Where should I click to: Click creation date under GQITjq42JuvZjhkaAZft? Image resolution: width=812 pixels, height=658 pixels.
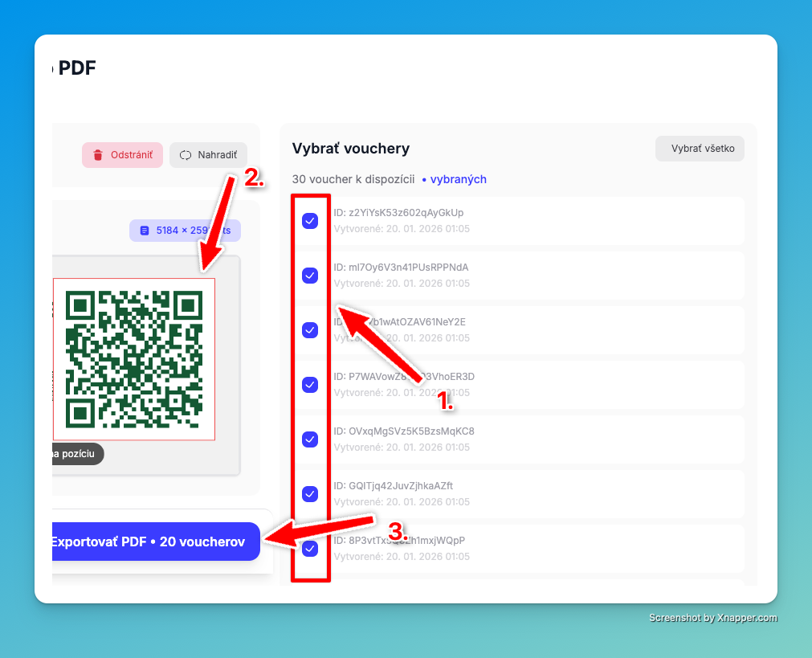click(402, 502)
